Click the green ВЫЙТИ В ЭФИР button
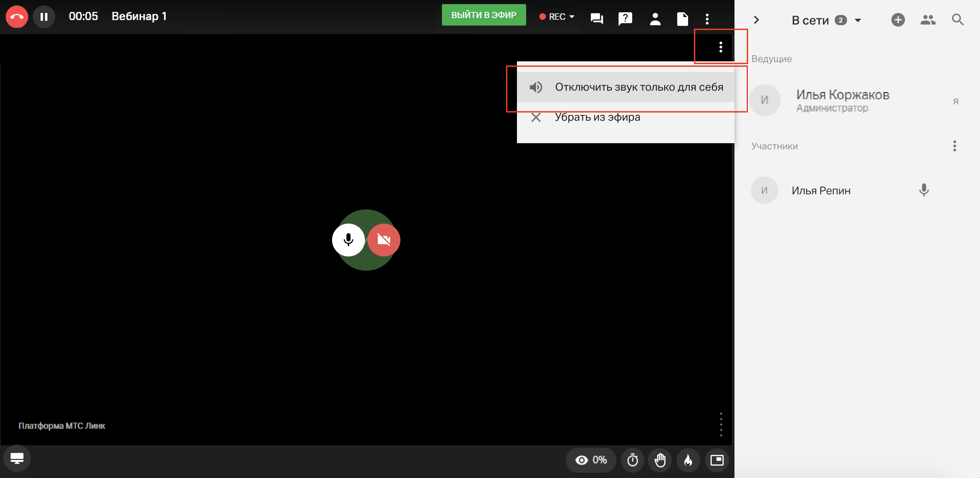The width and height of the screenshot is (980, 478). (x=484, y=15)
